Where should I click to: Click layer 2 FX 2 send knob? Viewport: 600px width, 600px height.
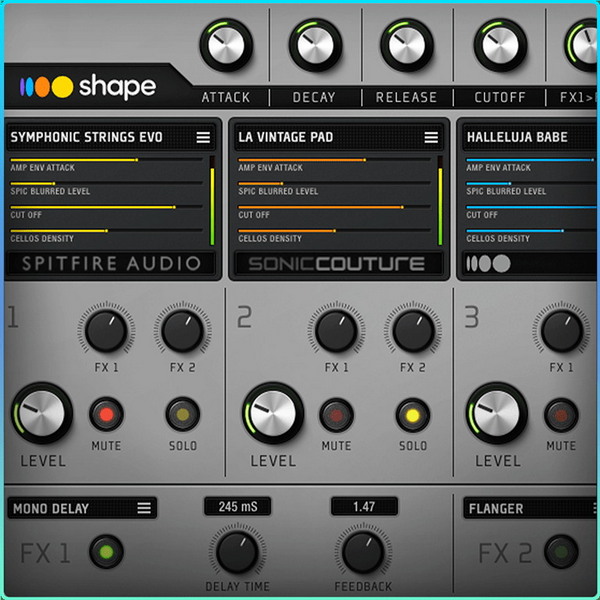click(x=413, y=331)
